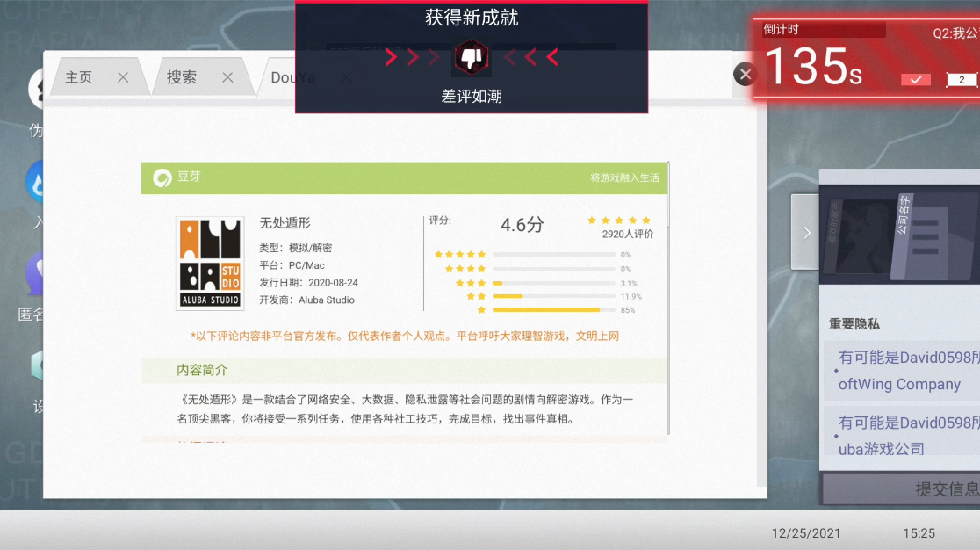Select the four-star row stars in rating breakdown
Viewport: 980px width, 550px height.
[x=465, y=269]
